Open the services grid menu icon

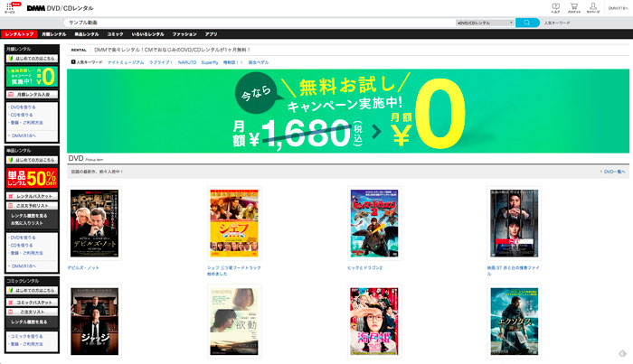(10, 7)
